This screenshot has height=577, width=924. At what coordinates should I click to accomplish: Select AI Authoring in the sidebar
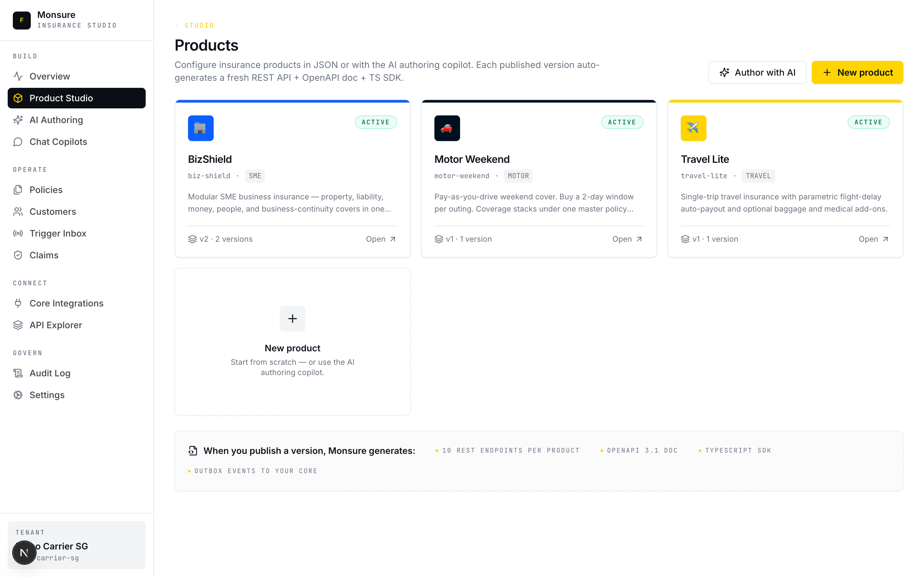pyautogui.click(x=56, y=120)
